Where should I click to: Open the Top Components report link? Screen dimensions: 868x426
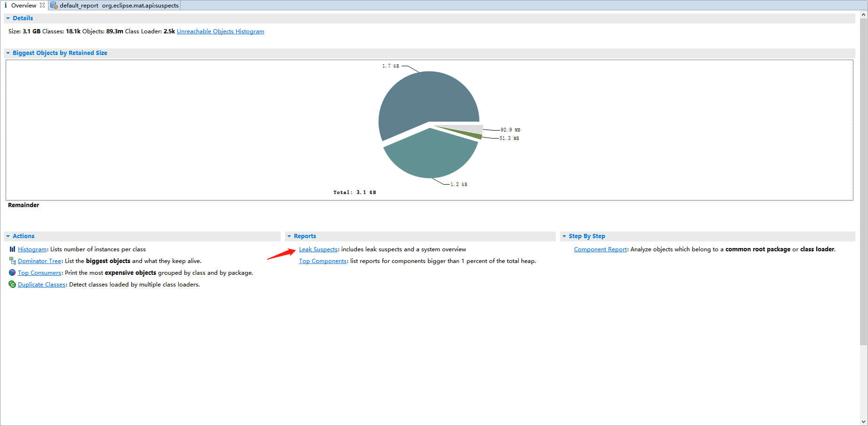pyautogui.click(x=323, y=261)
